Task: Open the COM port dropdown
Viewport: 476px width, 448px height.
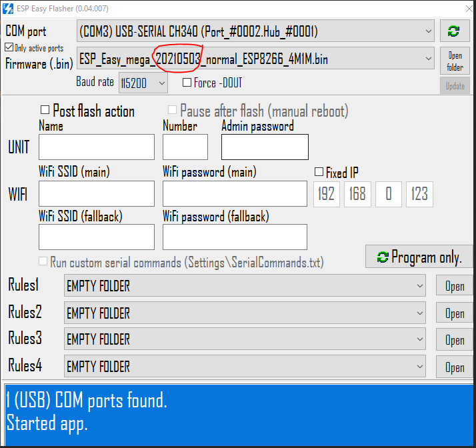Action: 255,31
